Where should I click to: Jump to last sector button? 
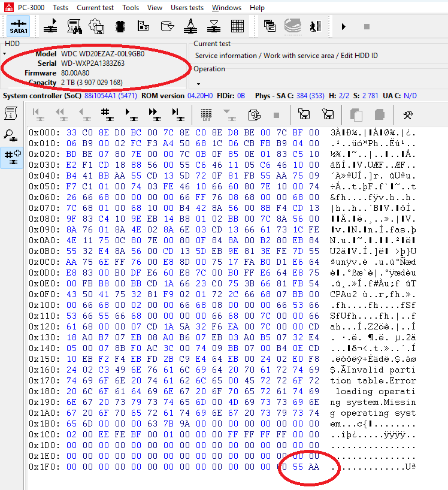click(177, 114)
